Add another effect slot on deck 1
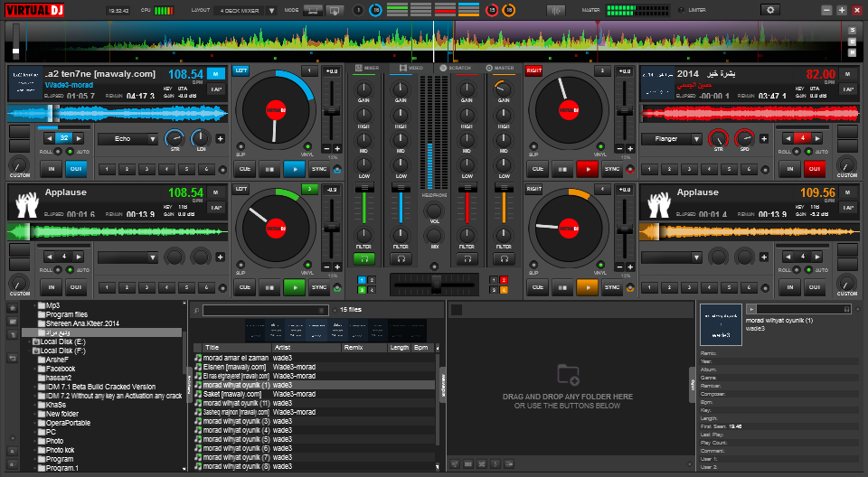Image resolution: width=868 pixels, height=477 pixels. tap(221, 139)
